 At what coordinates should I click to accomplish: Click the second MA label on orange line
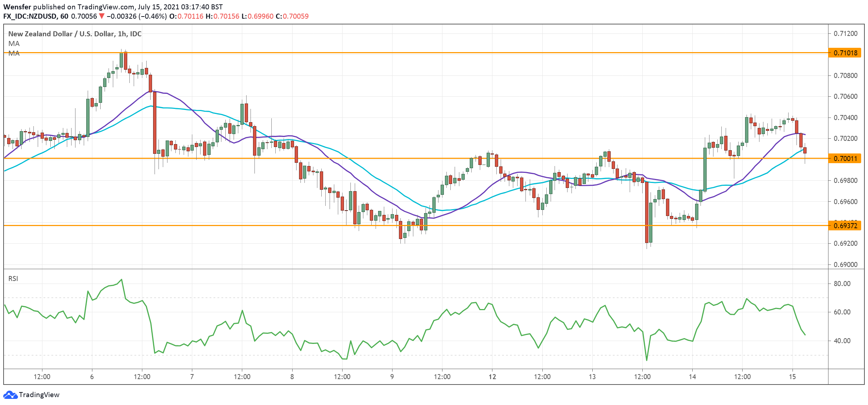point(14,53)
